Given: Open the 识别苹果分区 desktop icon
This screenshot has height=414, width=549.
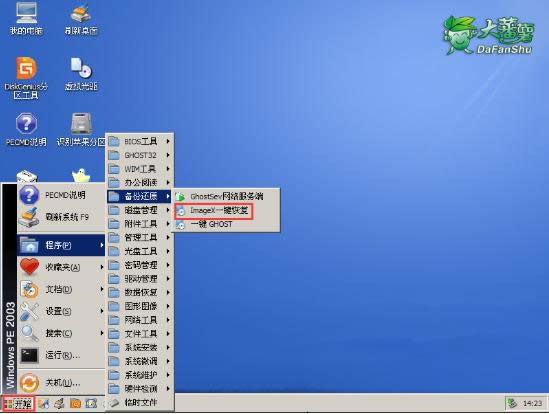Looking at the screenshot, I should (81, 129).
